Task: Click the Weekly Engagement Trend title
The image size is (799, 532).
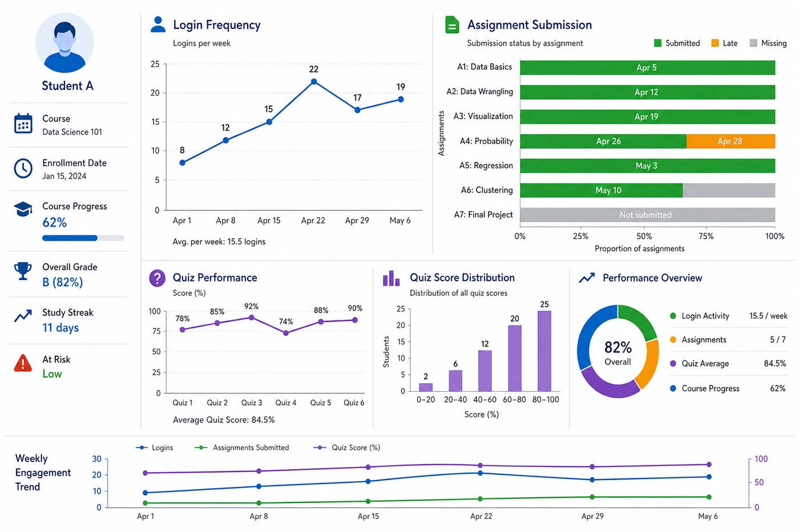Action: pyautogui.click(x=43, y=473)
